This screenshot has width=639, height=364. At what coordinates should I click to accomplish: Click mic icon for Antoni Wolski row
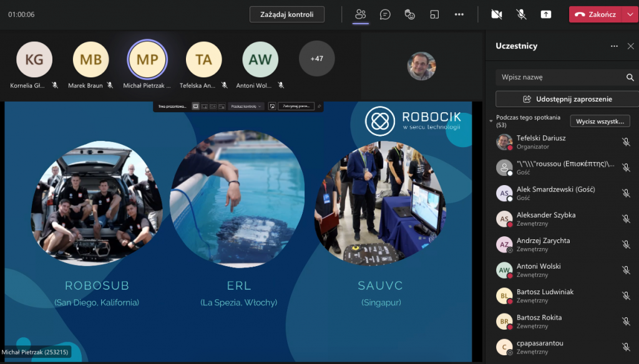coord(627,270)
